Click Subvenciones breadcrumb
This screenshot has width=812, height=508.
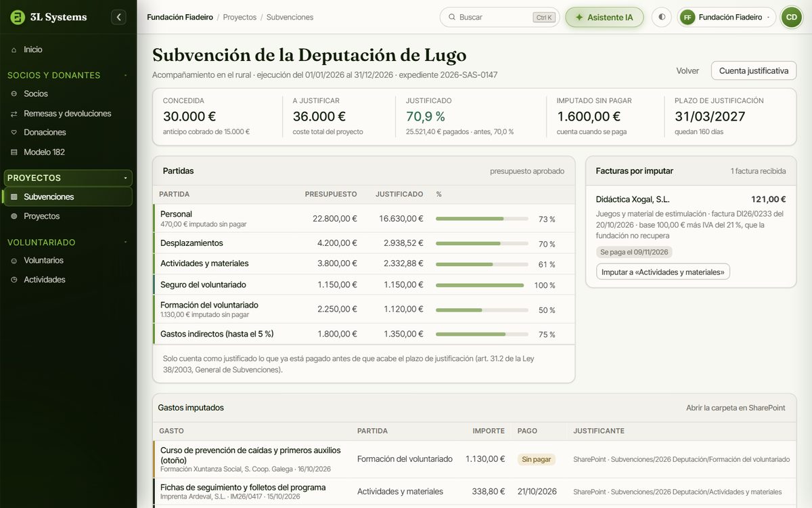[290, 18]
